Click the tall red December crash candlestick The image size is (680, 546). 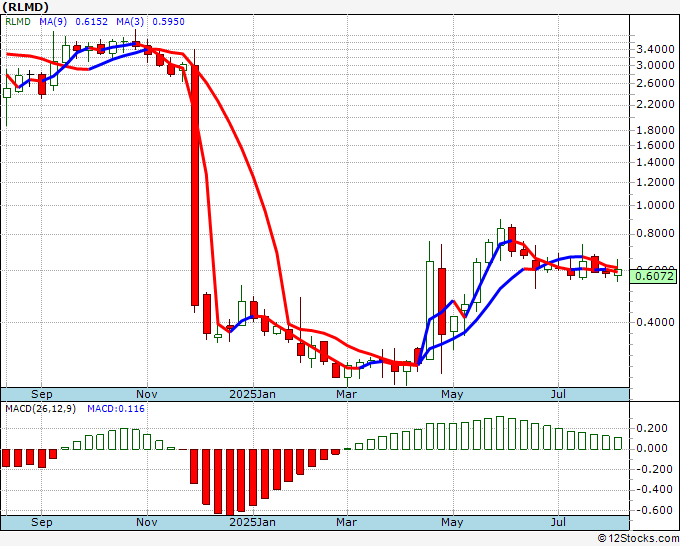tap(195, 185)
